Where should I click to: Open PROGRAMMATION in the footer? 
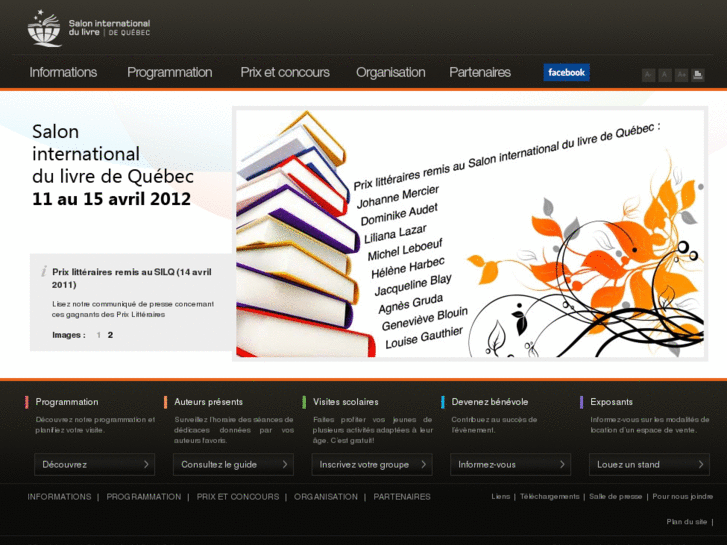(144, 497)
